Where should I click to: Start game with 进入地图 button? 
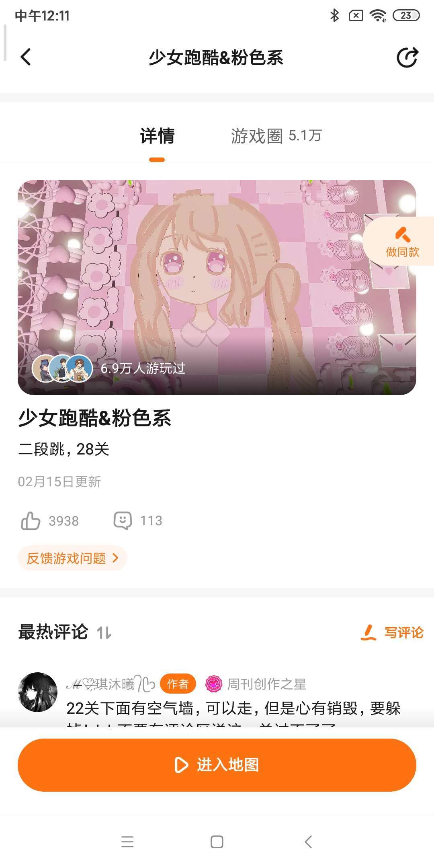217,765
